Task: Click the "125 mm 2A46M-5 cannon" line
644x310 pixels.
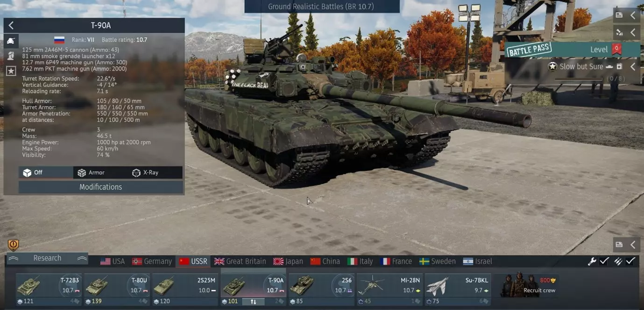Action: click(x=71, y=50)
